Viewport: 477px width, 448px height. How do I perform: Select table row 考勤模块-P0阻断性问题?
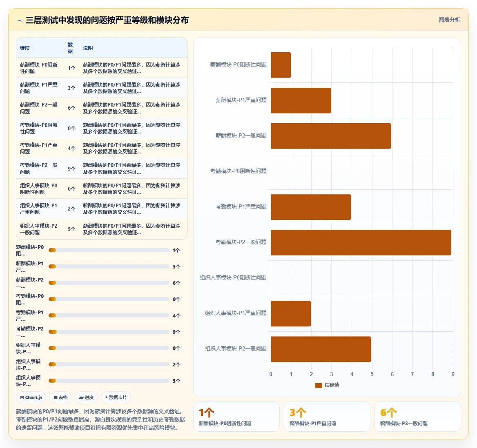102,128
